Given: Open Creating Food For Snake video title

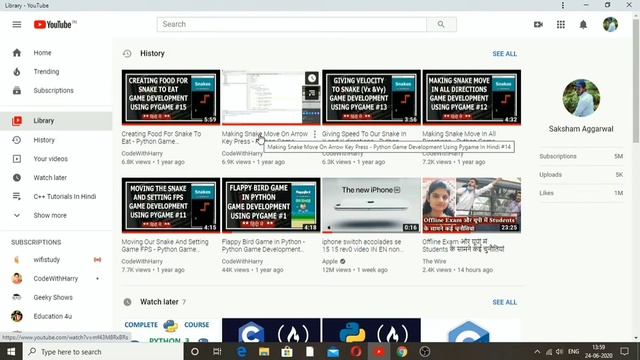Looking at the screenshot, I should pyautogui.click(x=161, y=138).
